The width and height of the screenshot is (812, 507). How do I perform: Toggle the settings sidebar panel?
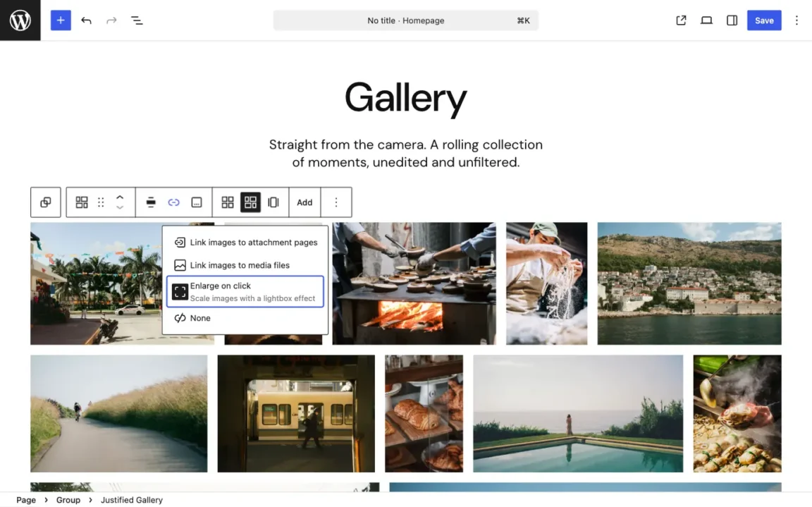[732, 20]
